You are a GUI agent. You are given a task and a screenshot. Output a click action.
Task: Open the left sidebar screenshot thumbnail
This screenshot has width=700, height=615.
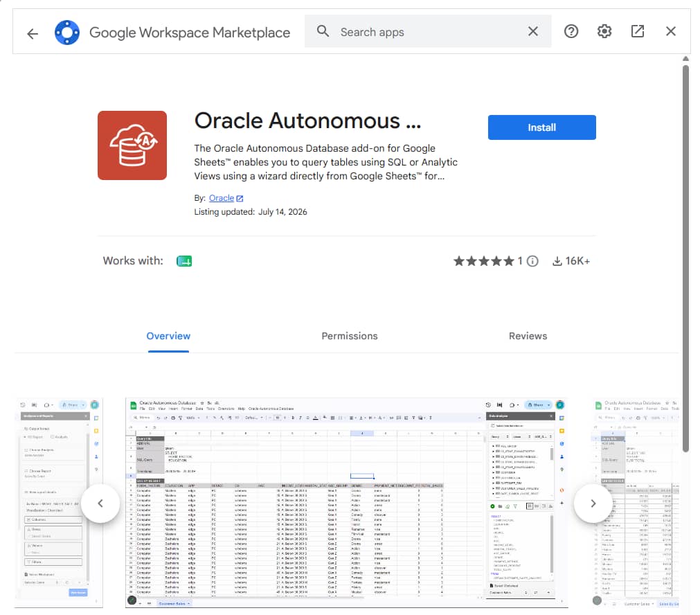tap(58, 503)
